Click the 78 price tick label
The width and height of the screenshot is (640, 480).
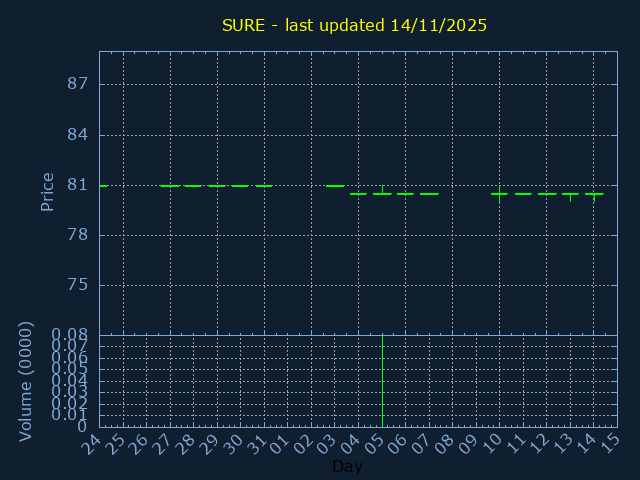coord(77,235)
